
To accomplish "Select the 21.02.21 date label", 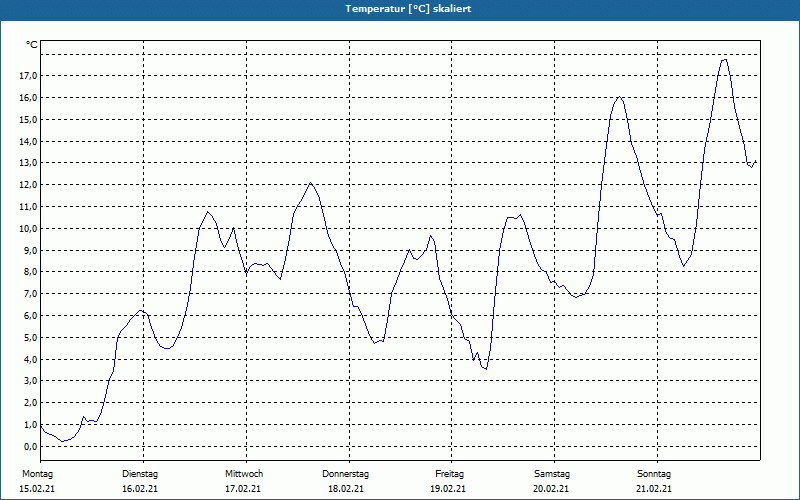I will pos(654,489).
